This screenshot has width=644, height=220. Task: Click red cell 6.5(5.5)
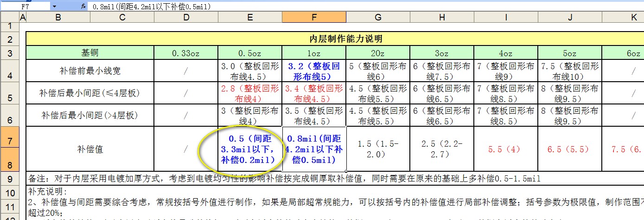(570, 149)
